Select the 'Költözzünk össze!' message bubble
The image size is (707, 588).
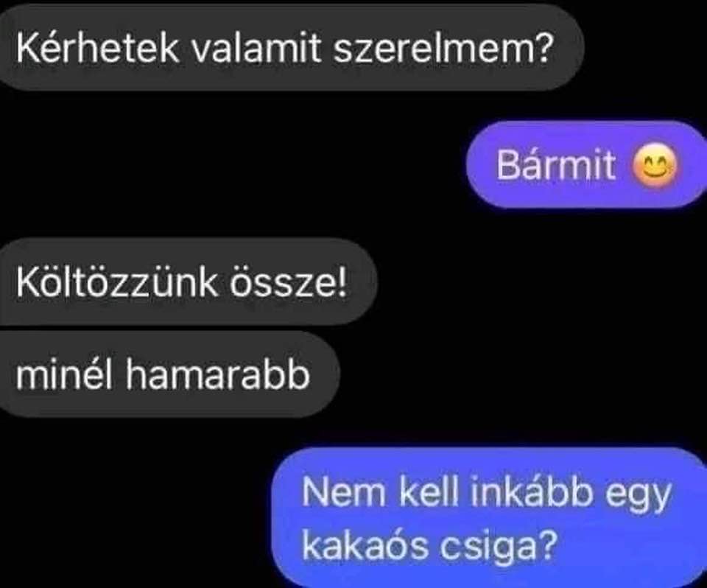pos(187,282)
